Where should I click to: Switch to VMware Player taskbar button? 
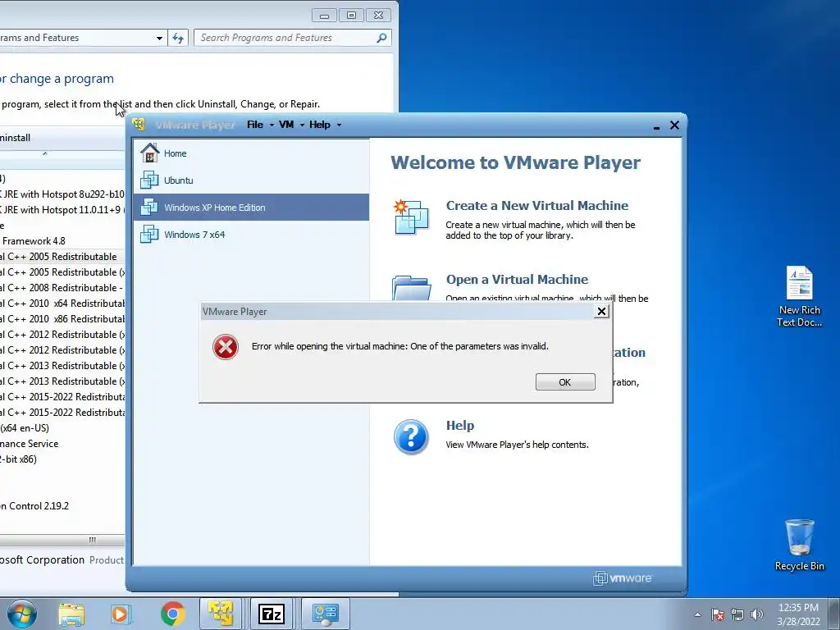(x=221, y=614)
